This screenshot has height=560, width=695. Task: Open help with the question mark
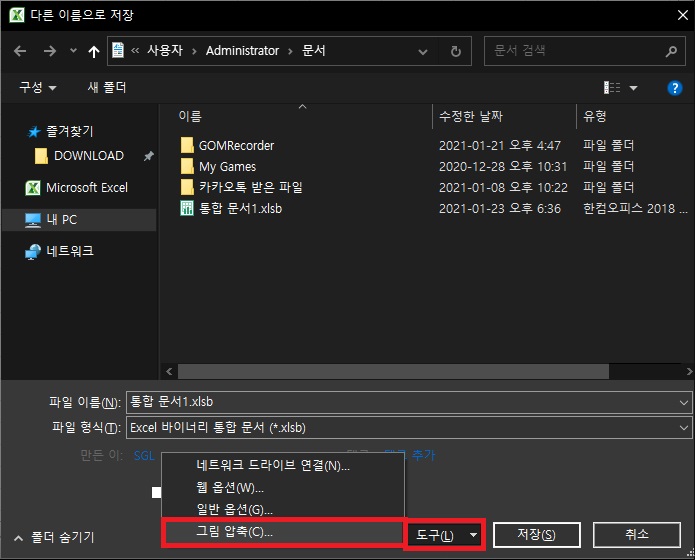tap(675, 88)
